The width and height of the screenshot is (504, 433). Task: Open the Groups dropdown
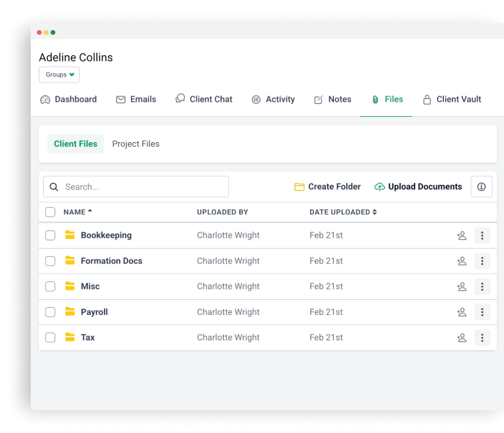[x=59, y=74]
